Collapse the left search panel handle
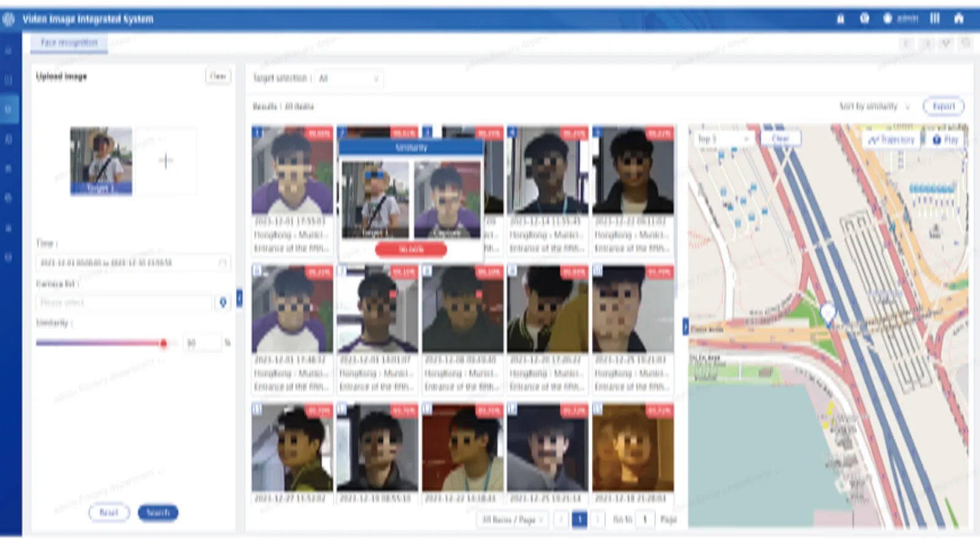980x552 pixels. point(239,298)
